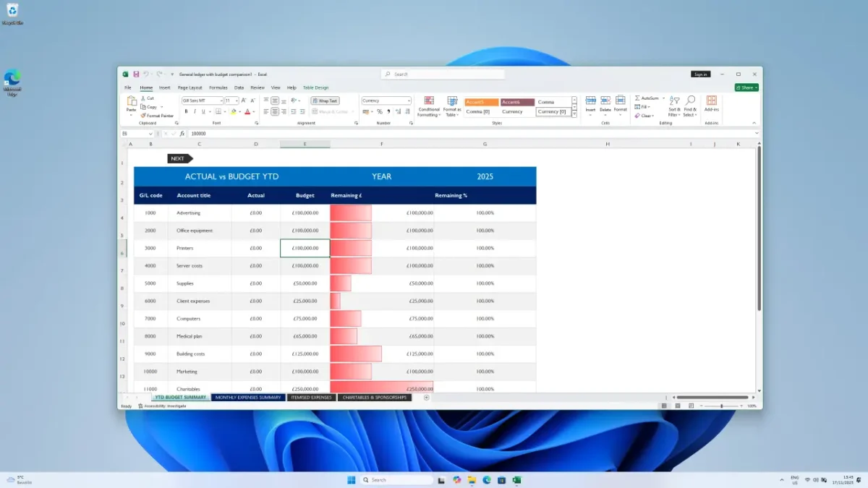
Task: Open the Page Layout ribbon tab
Action: [x=190, y=87]
